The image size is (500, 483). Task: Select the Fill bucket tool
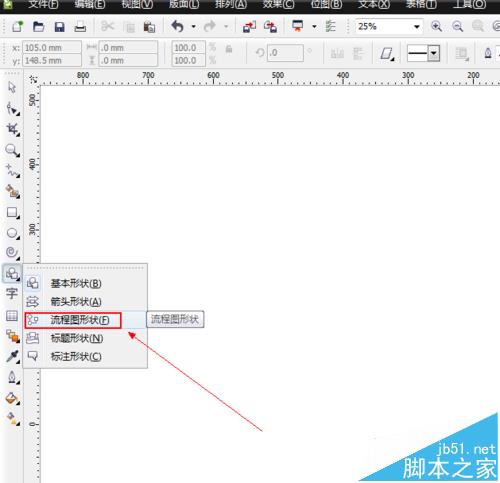click(13, 398)
